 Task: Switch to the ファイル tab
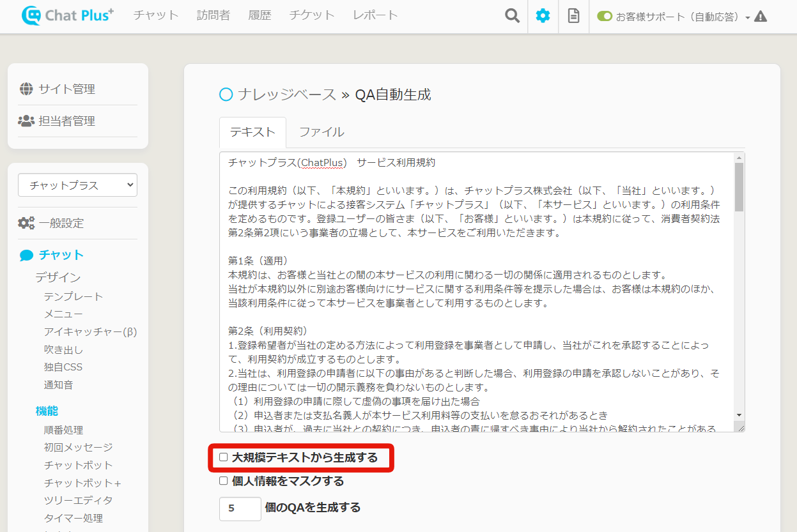pos(321,132)
